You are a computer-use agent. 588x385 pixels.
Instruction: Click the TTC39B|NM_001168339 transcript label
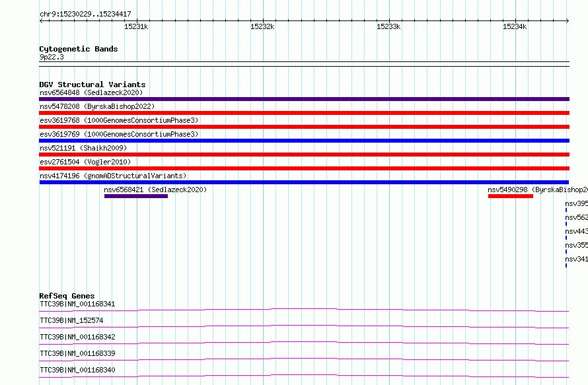(77, 353)
